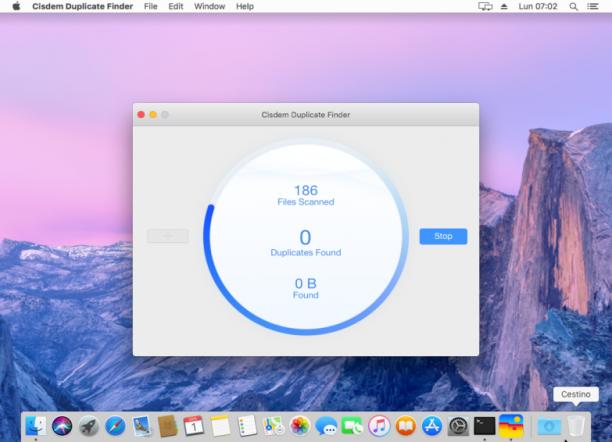The image size is (612, 442).
Task: Open the Apple menu
Action: 16,6
